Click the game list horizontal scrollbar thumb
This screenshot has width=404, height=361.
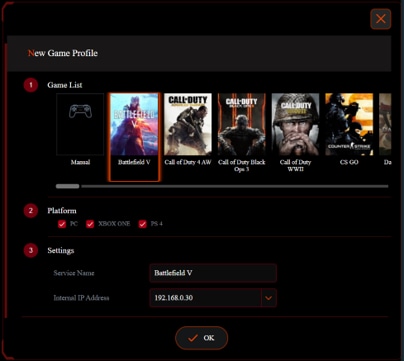pyautogui.click(x=68, y=186)
